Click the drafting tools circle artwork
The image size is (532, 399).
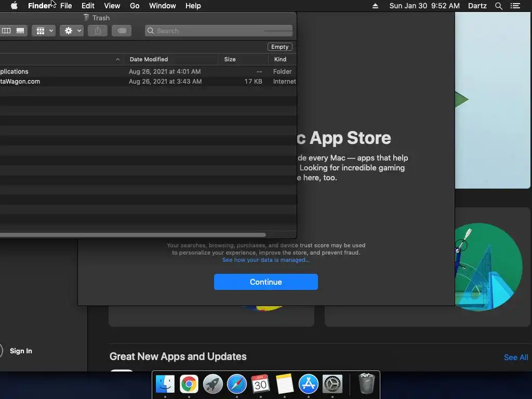pos(488,267)
